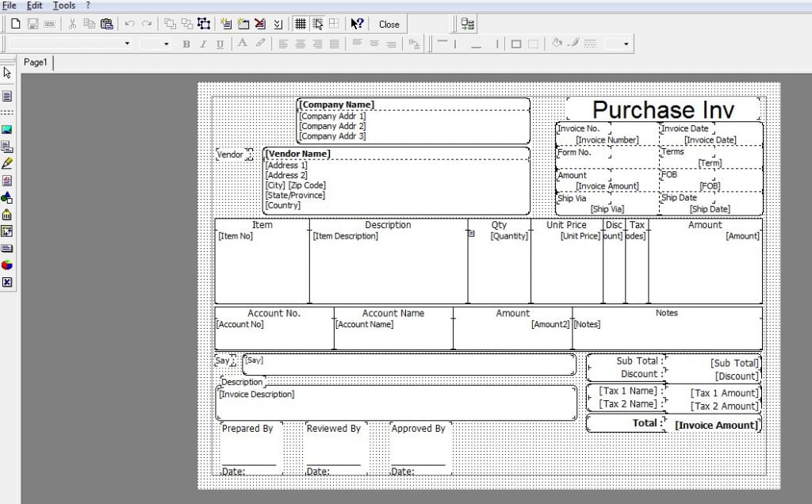Screen dimensions: 812x504
Task: Select the Insert Chart pie tool
Action: pyautogui.click(x=7, y=265)
